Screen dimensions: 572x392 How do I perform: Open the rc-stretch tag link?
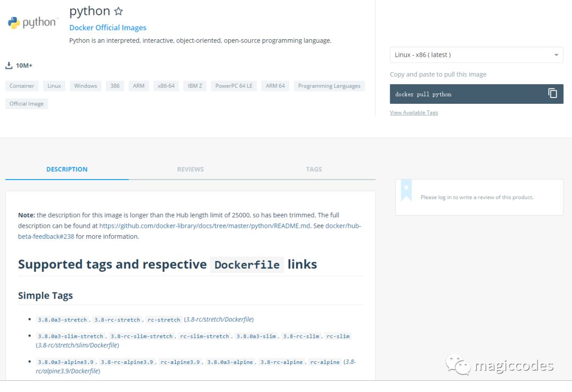pyautogui.click(x=164, y=320)
